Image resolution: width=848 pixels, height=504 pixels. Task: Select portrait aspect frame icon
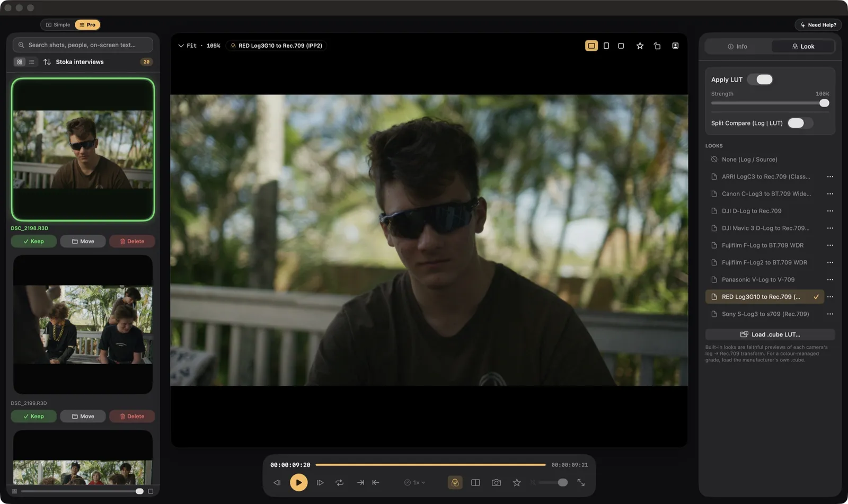pyautogui.click(x=606, y=46)
